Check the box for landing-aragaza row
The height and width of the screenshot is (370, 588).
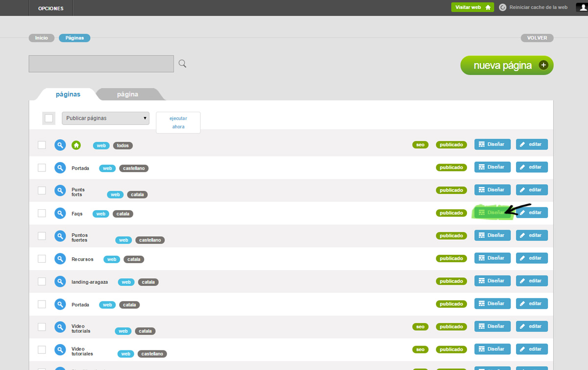click(42, 281)
